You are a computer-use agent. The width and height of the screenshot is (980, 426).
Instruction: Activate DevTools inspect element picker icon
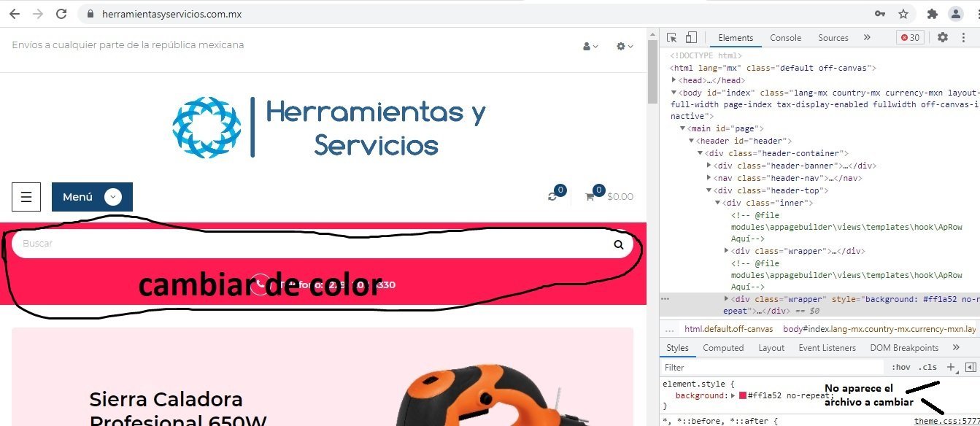click(671, 38)
